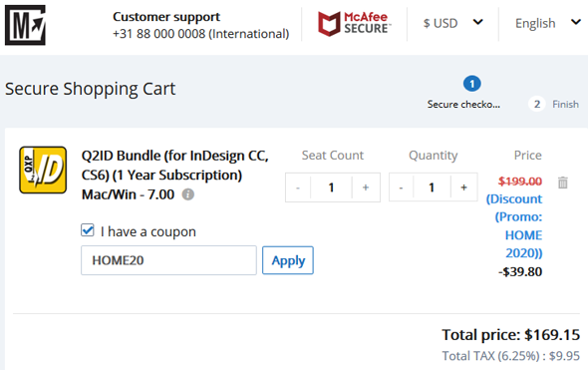588x370 pixels.
Task: Click the Q2ID Bundle product title
Action: click(x=175, y=175)
